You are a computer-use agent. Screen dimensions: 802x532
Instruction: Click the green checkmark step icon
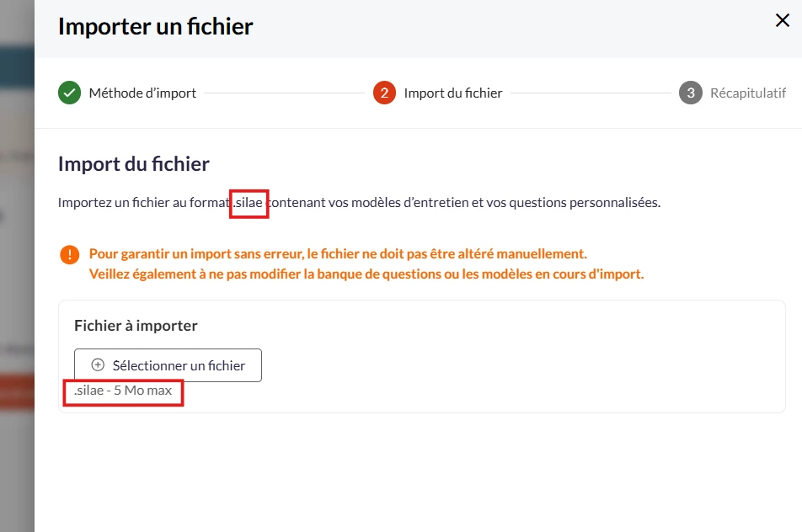click(69, 93)
